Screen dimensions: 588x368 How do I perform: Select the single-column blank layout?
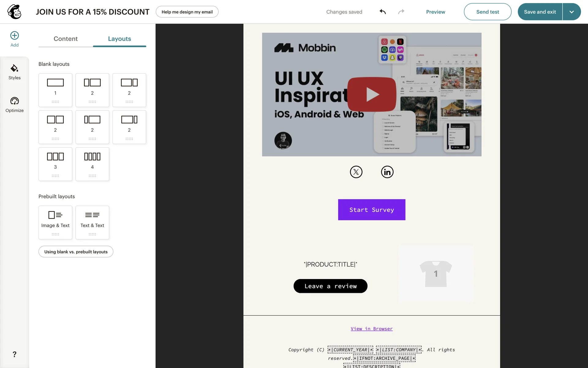(55, 90)
